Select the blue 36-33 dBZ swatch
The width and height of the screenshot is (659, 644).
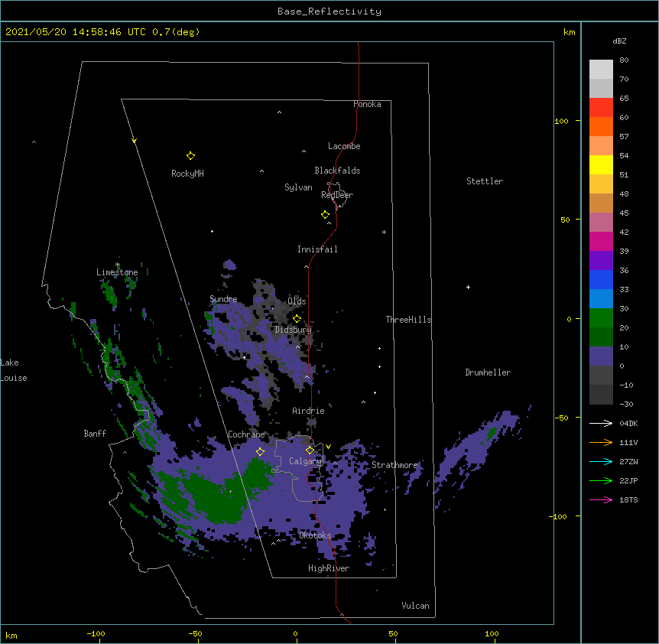(601, 279)
